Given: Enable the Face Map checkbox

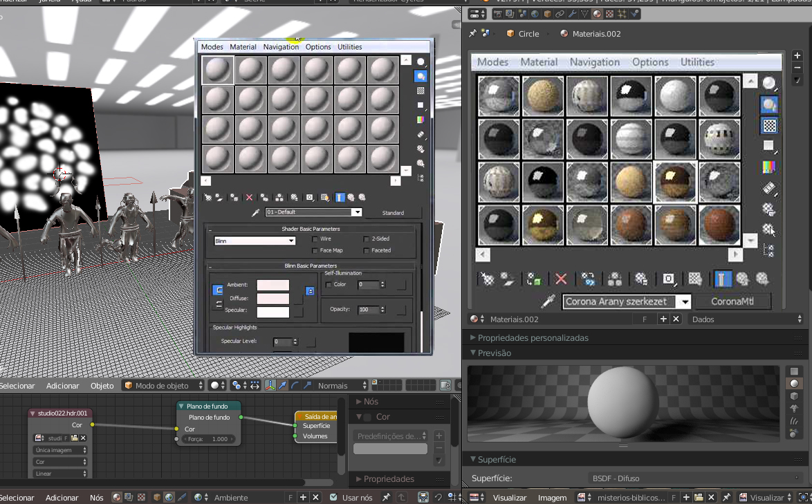Looking at the screenshot, I should click(x=315, y=250).
